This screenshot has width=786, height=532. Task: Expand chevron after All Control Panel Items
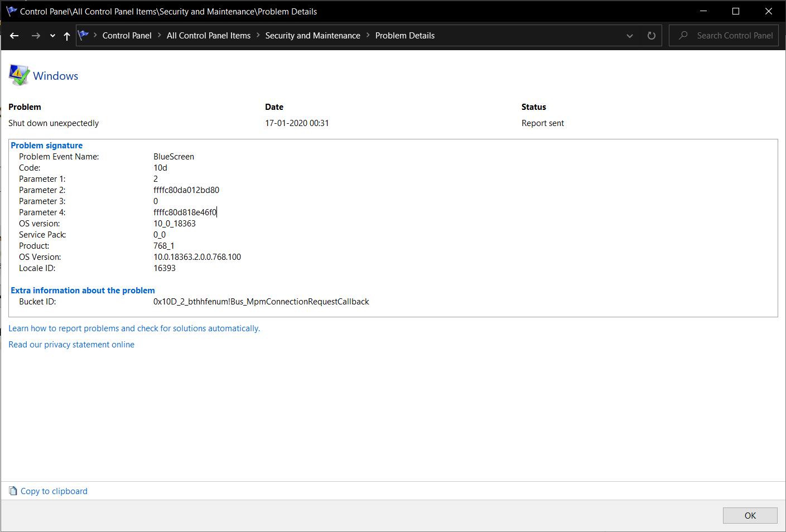(258, 35)
